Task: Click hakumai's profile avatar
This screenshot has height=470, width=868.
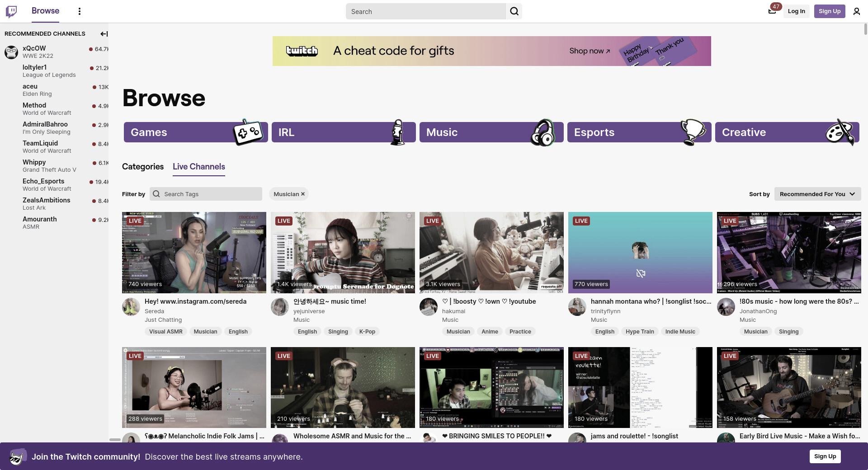Action: [429, 307]
